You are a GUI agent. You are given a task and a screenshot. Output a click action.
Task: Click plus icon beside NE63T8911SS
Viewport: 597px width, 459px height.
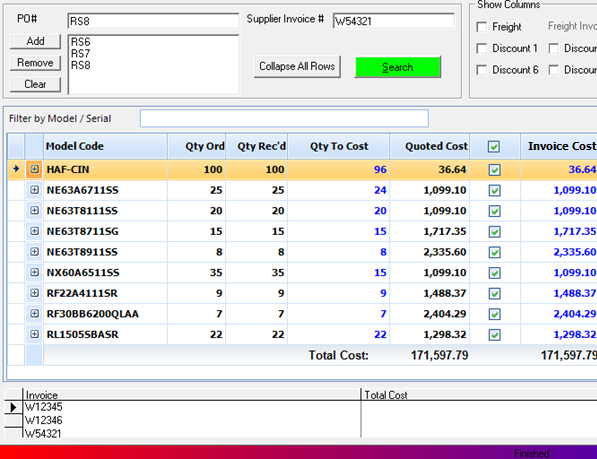[x=34, y=252]
